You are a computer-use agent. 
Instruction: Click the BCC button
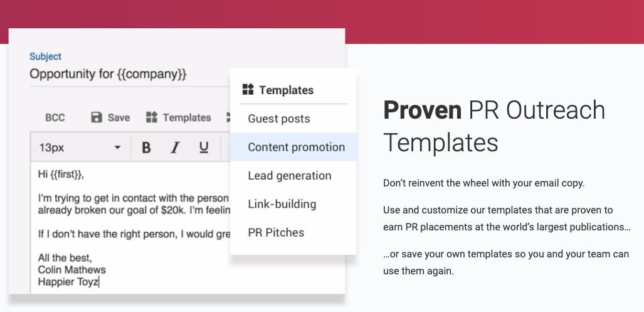[55, 117]
